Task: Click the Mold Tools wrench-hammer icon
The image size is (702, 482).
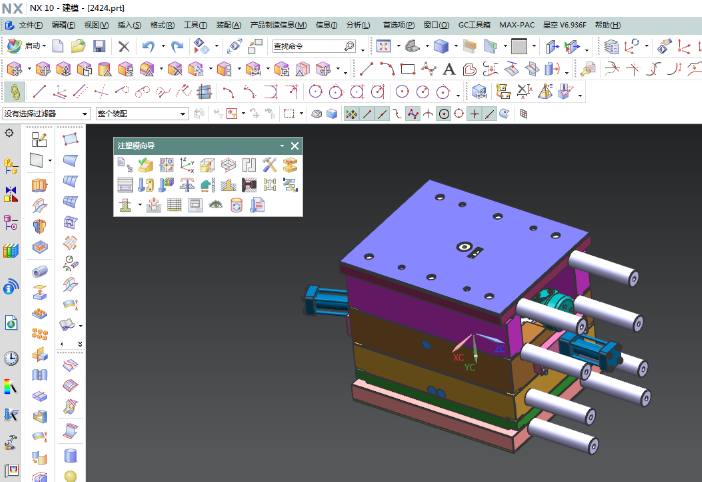Action: click(270, 165)
